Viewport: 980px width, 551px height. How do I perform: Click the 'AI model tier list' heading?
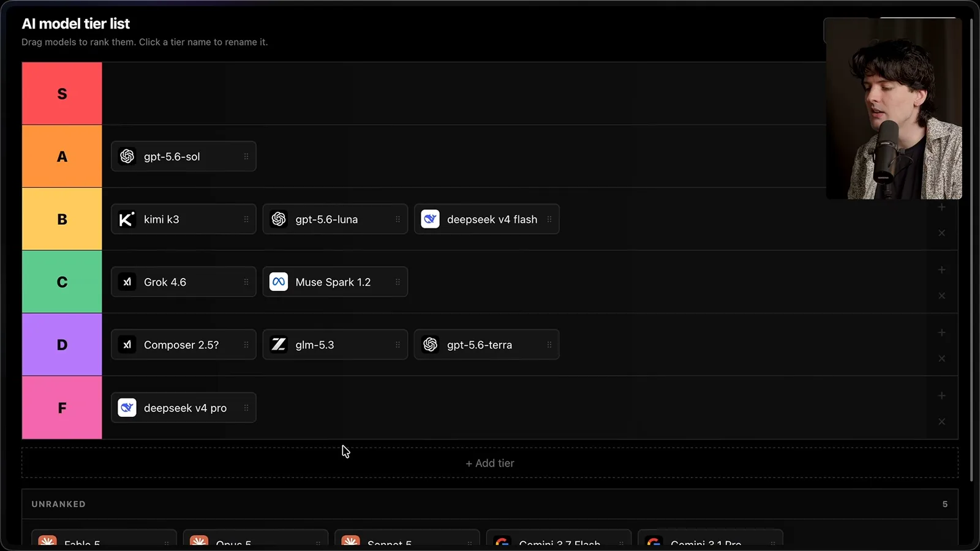click(76, 24)
